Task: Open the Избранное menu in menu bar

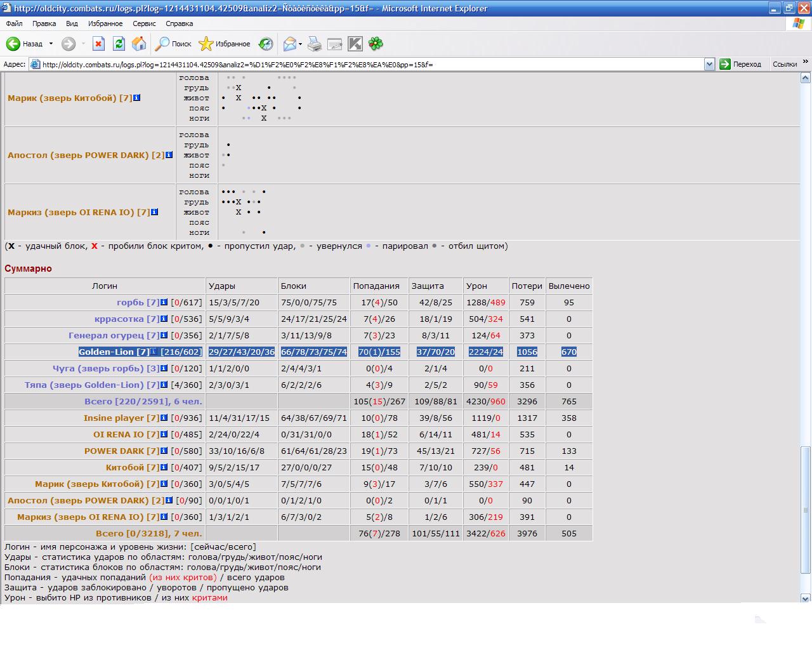Action: [105, 23]
